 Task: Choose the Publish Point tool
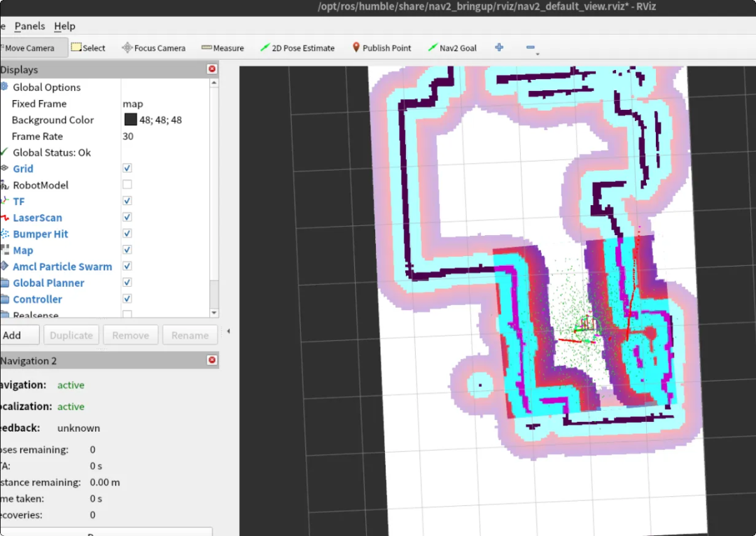click(x=381, y=48)
